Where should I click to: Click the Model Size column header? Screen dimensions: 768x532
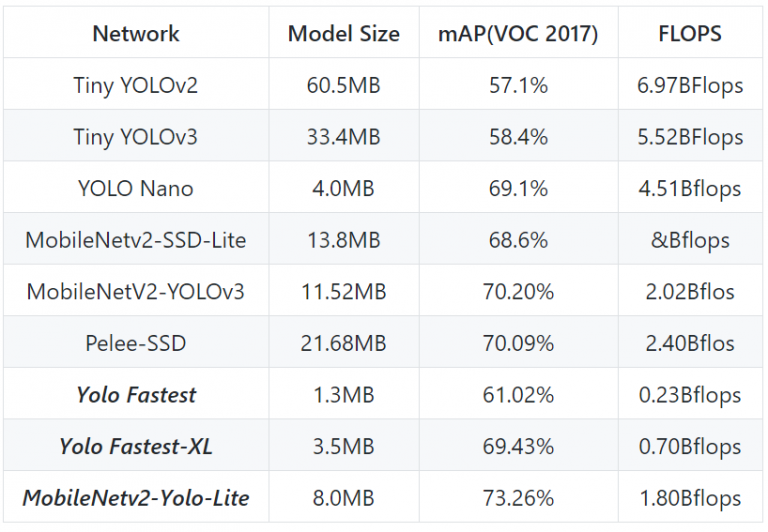coord(343,33)
